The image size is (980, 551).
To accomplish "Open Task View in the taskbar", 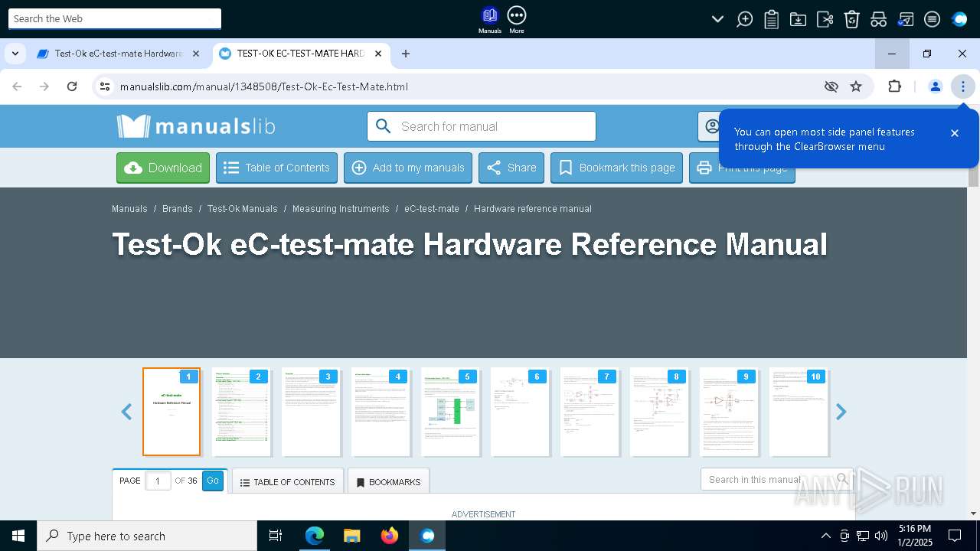I will pos(276,536).
